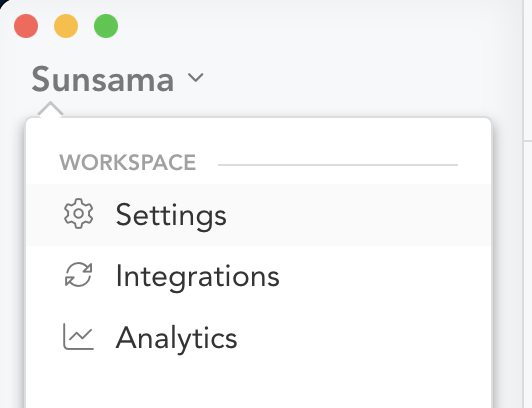Screen dimensions: 532x408
Task: Maximize the window with the green button
Action: point(106,26)
